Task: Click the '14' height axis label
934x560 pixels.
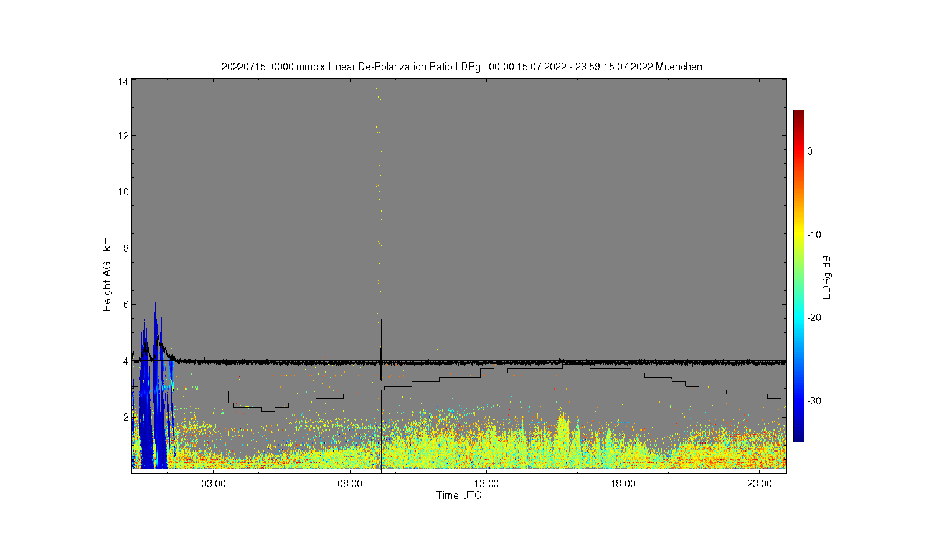Action: [123, 82]
